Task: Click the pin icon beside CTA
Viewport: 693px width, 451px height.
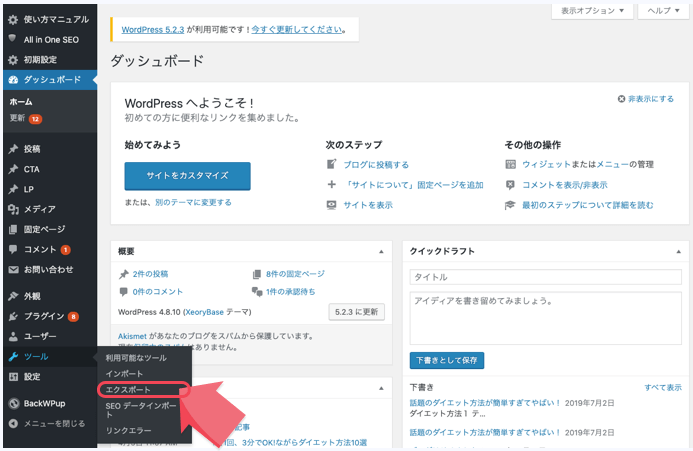Action: (x=13, y=169)
